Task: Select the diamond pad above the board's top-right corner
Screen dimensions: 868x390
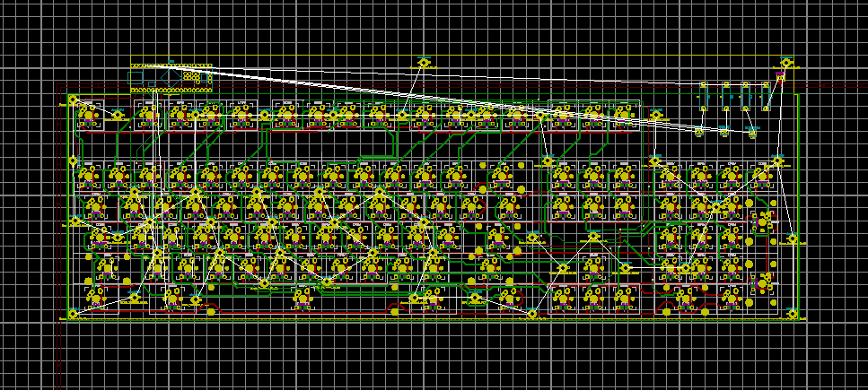Action: coord(787,64)
